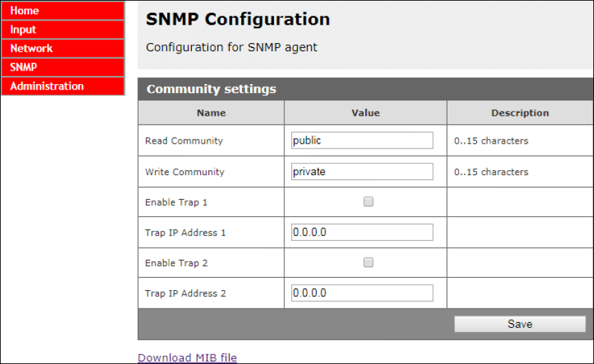The image size is (594, 364).
Task: Click the Read Community text field
Action: (362, 140)
